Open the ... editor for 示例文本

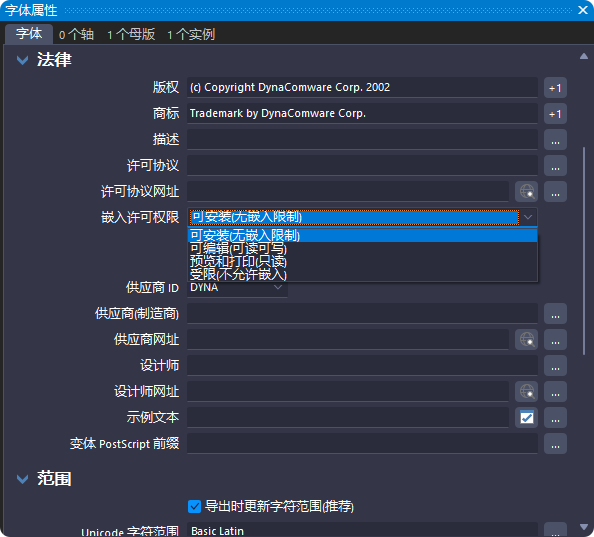(555, 417)
